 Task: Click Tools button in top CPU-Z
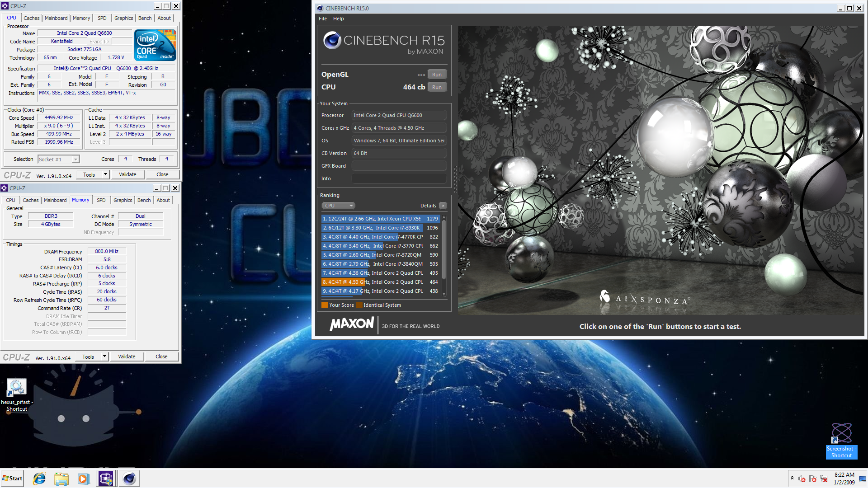coord(89,174)
